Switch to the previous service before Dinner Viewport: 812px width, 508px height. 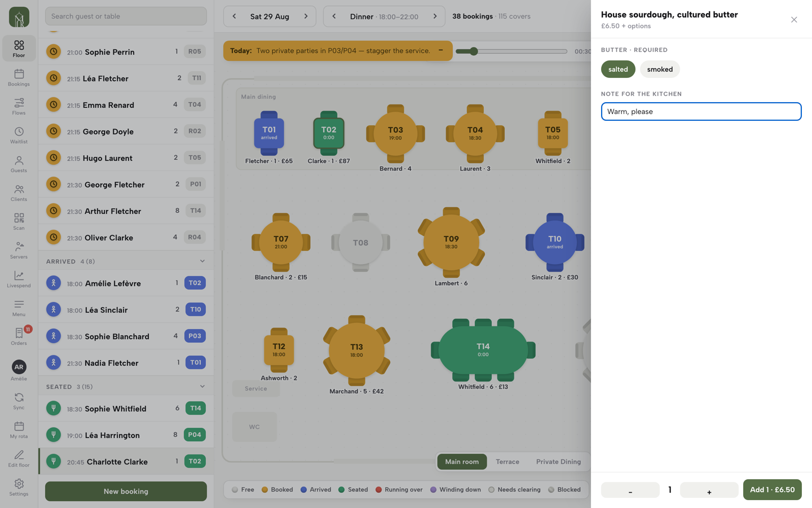(334, 16)
